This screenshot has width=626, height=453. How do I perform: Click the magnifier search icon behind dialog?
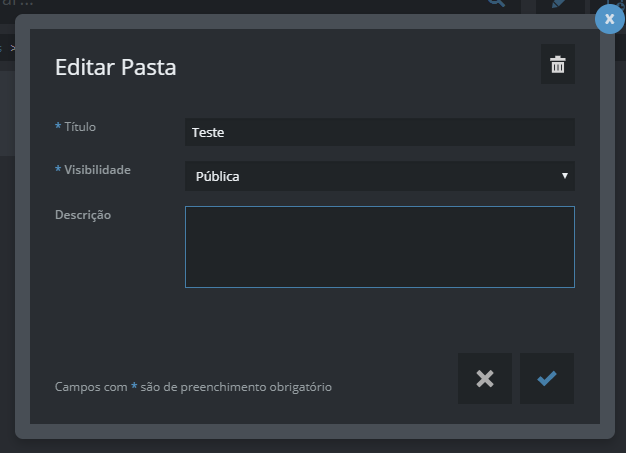(496, 4)
